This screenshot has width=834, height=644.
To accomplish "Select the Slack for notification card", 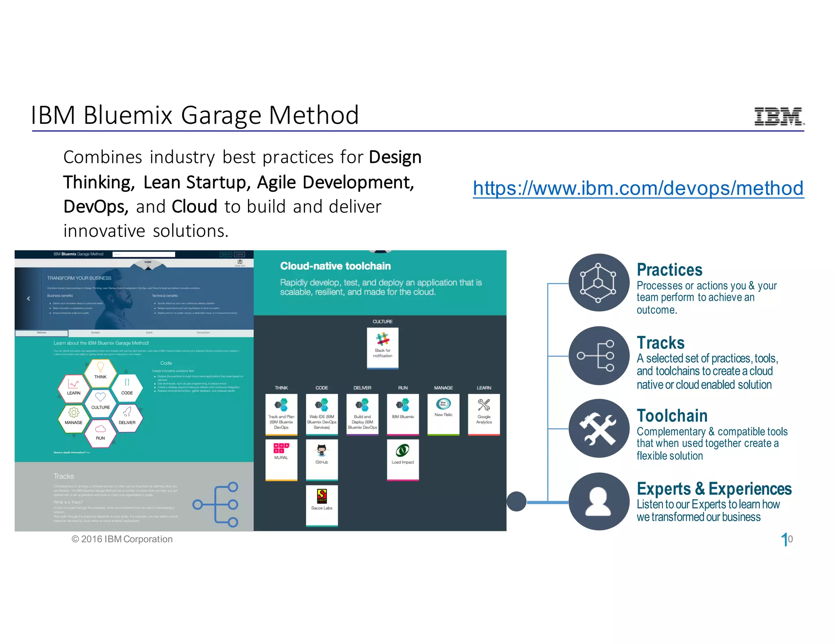I will pyautogui.click(x=382, y=348).
